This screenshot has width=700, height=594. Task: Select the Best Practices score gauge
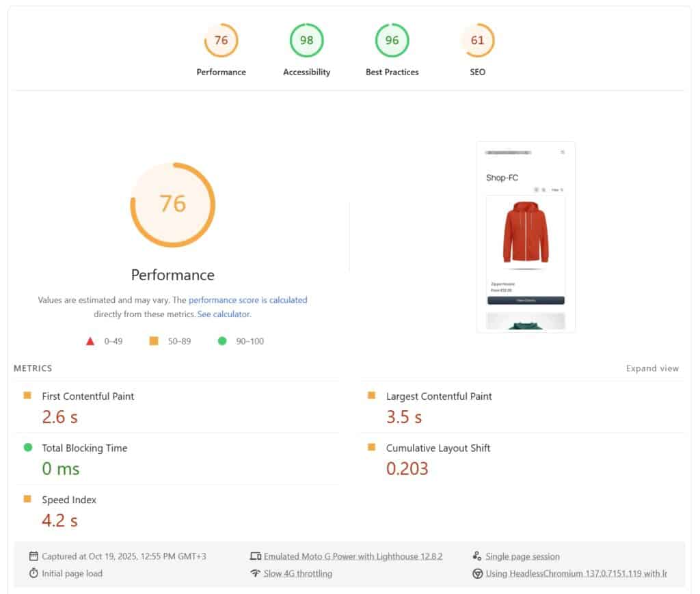[x=392, y=41]
